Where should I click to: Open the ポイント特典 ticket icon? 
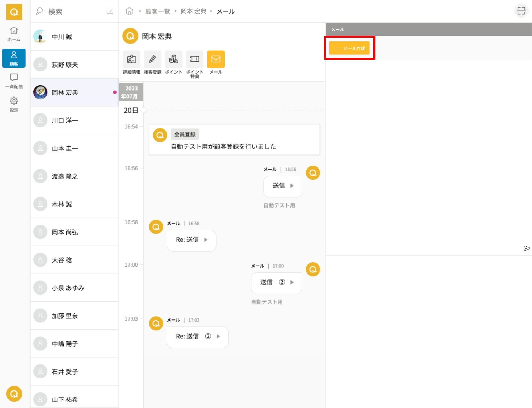[x=194, y=59]
